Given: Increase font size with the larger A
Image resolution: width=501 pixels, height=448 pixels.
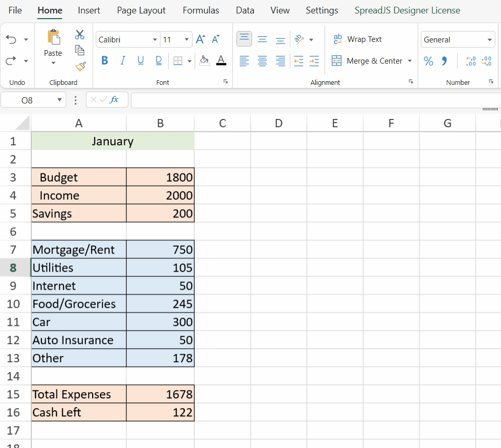Looking at the screenshot, I should point(200,39).
